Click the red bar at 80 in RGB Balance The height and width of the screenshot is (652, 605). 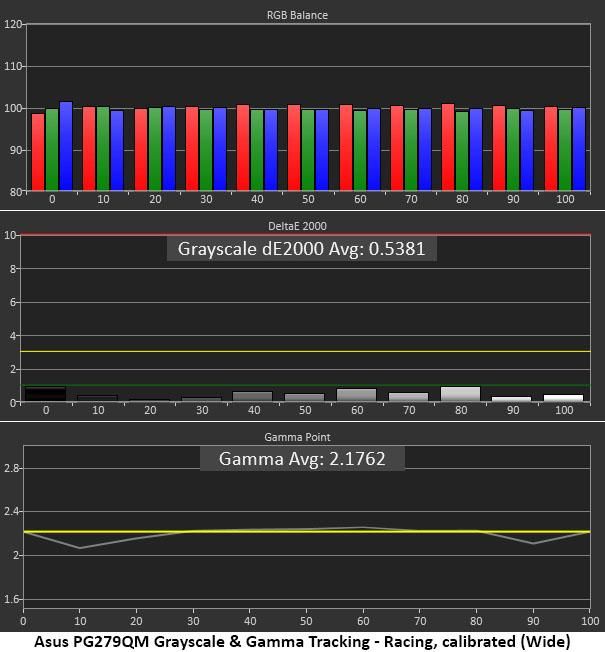coord(448,147)
